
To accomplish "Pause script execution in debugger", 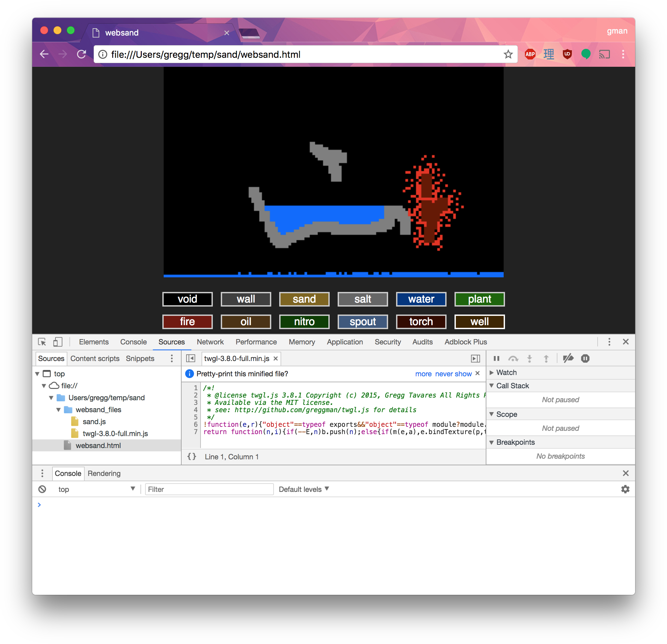I will (496, 358).
